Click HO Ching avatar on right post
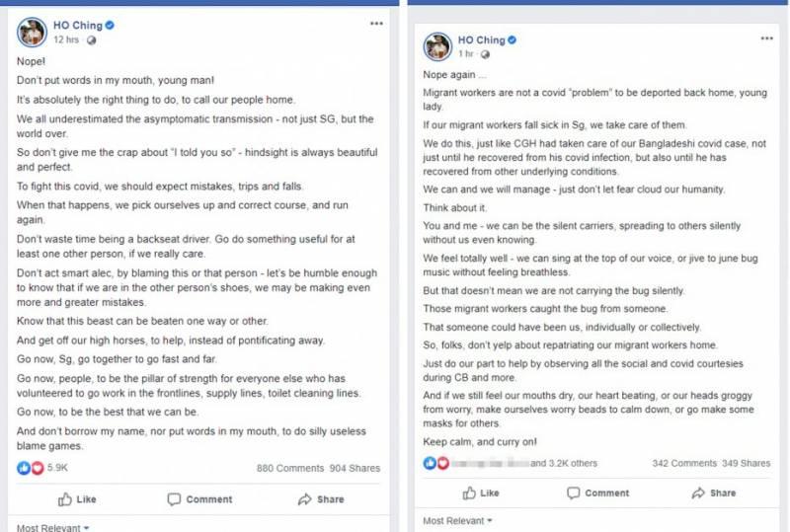Screen dimensions: 790x532 pos(437,46)
